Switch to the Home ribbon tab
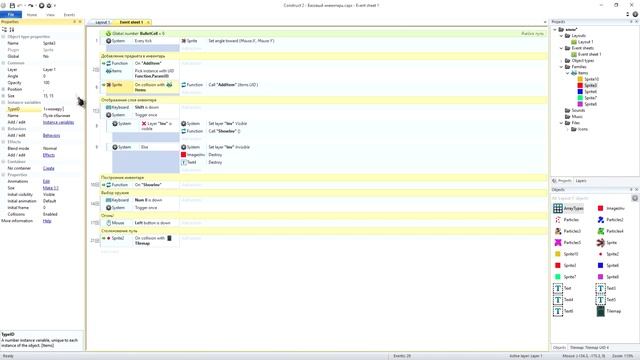 [31, 15]
